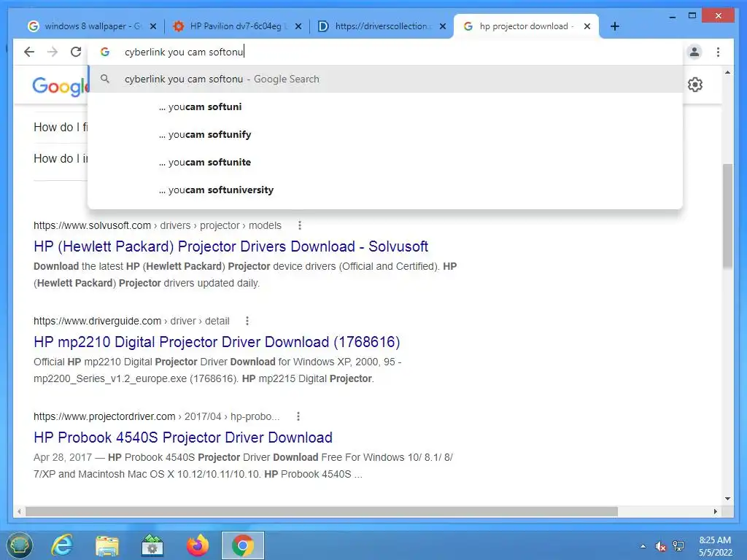Launch Internet Explorer from the taskbar
This screenshot has height=560, width=747.
(x=63, y=545)
